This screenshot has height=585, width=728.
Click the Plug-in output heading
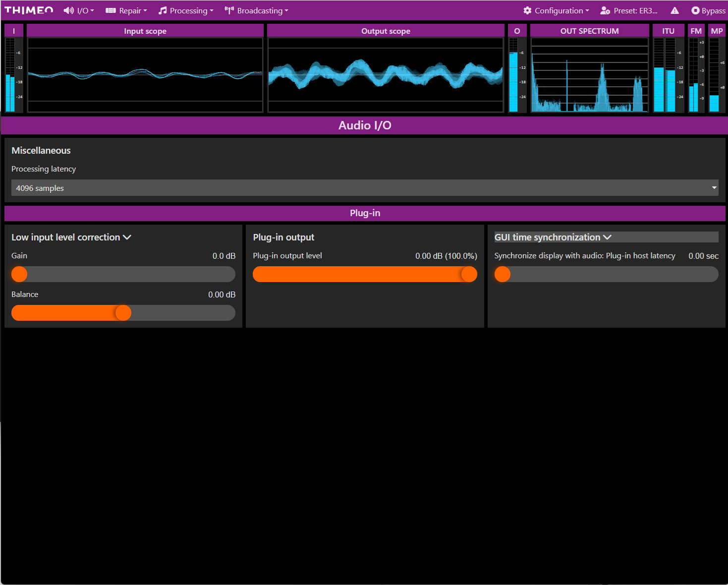point(283,237)
